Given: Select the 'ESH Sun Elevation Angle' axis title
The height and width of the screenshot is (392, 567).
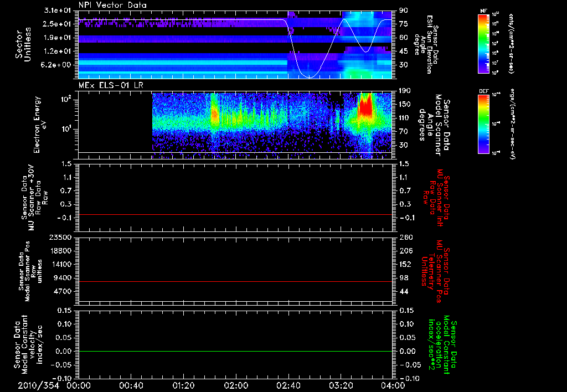Looking at the screenshot, I should pyautogui.click(x=427, y=44).
